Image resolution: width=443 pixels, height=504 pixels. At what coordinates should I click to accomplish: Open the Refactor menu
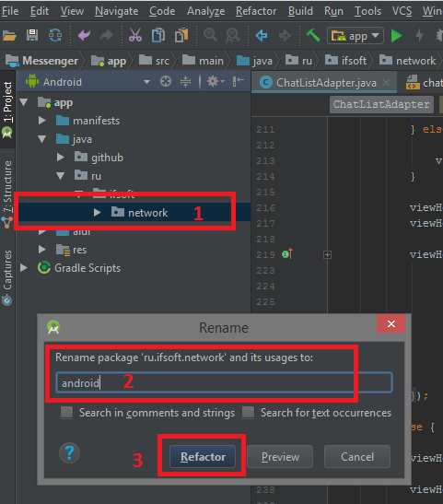tap(256, 11)
